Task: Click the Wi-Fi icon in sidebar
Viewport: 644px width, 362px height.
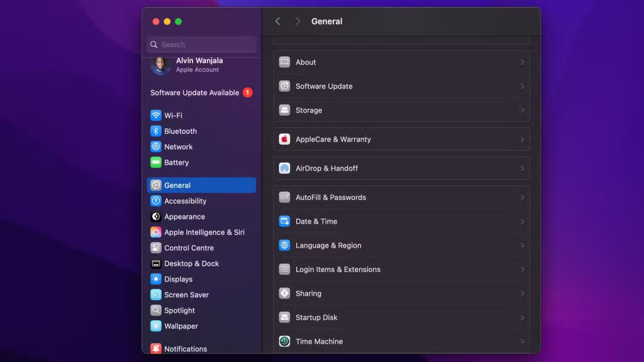Action: (x=156, y=115)
